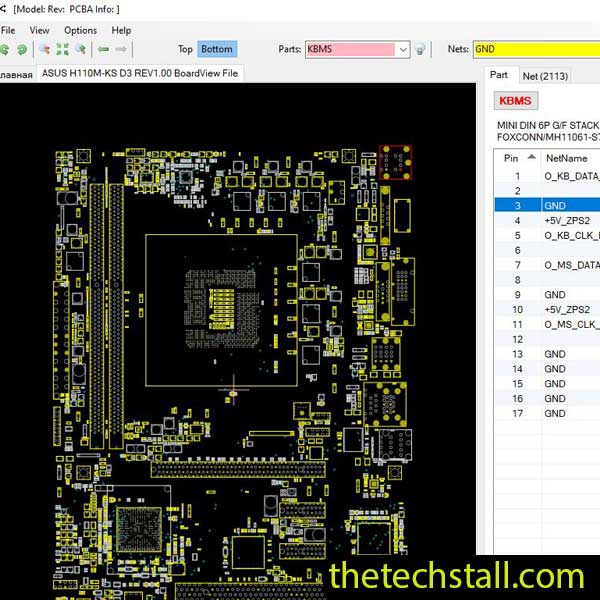Click the fit-to-window green arrows icon

(x=62, y=49)
